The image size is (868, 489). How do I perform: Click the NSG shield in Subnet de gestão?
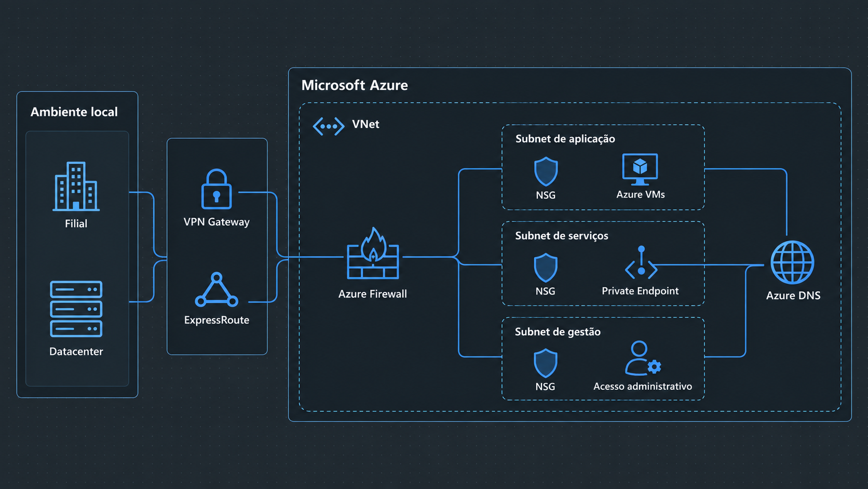(x=546, y=363)
